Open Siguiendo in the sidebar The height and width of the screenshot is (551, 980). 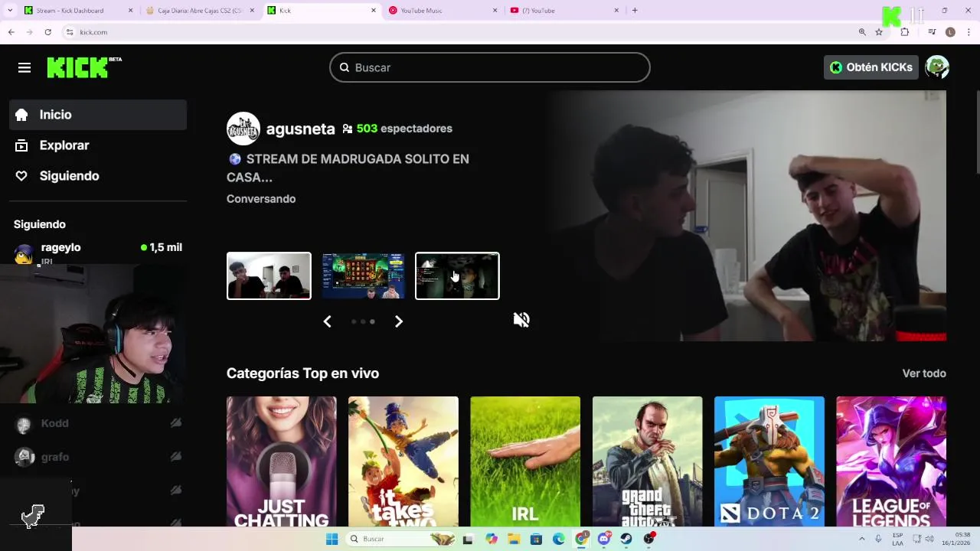pos(98,176)
